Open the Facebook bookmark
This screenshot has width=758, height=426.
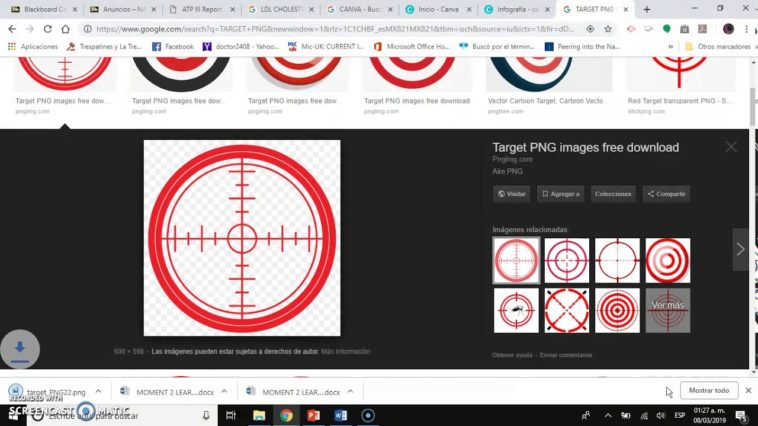[x=173, y=46]
